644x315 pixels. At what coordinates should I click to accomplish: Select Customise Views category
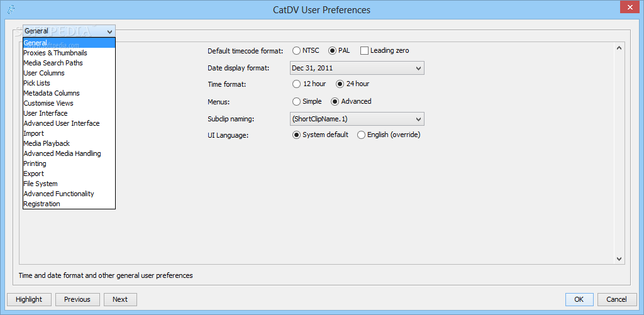69,103
